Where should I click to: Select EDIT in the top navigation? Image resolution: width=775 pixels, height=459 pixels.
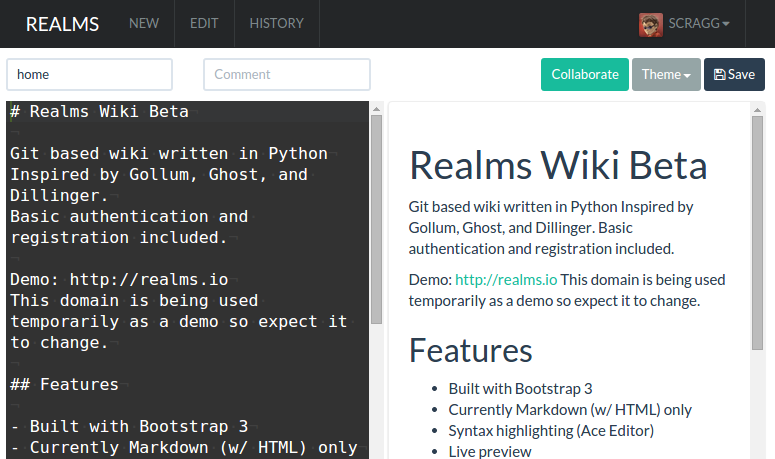click(204, 24)
